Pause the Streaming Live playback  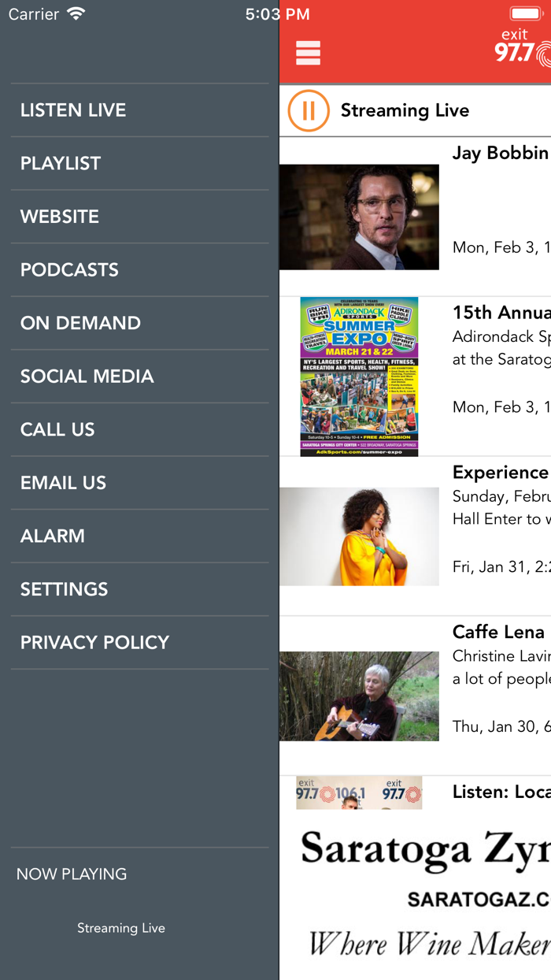[308, 110]
